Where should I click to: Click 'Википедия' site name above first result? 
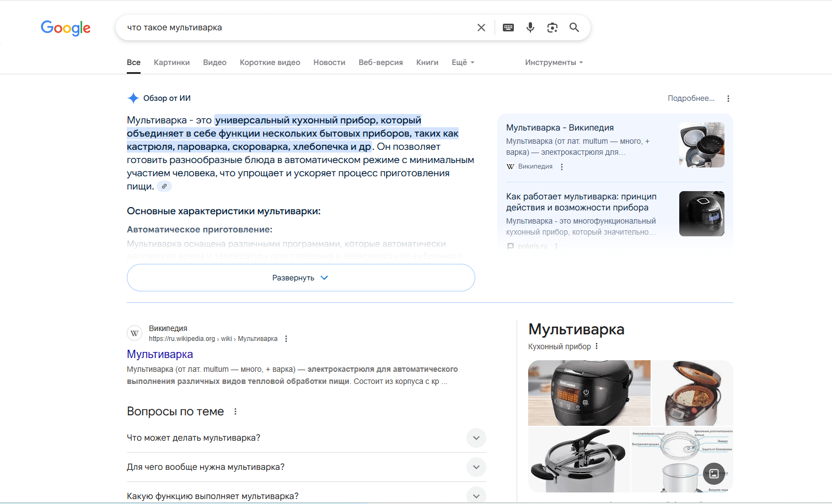click(168, 328)
